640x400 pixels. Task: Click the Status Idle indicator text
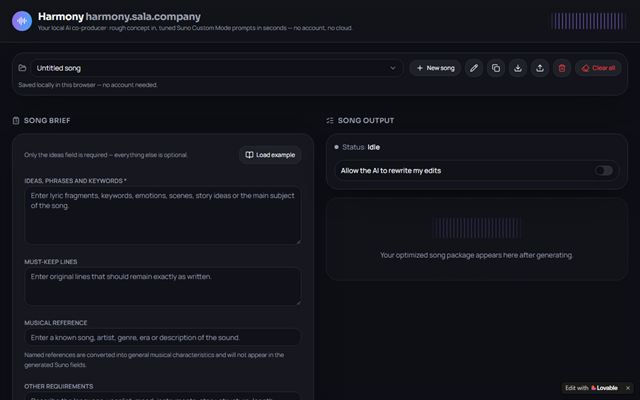pyautogui.click(x=361, y=147)
